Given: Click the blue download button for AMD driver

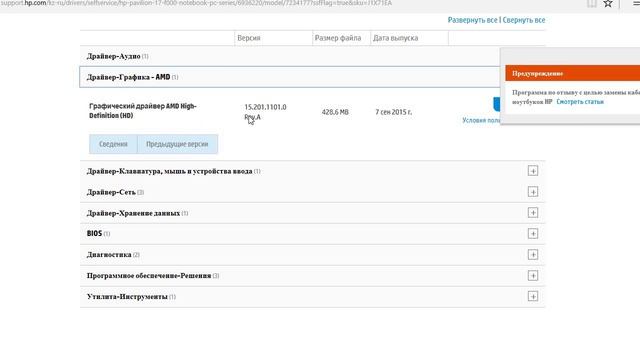Looking at the screenshot, I should tap(497, 104).
